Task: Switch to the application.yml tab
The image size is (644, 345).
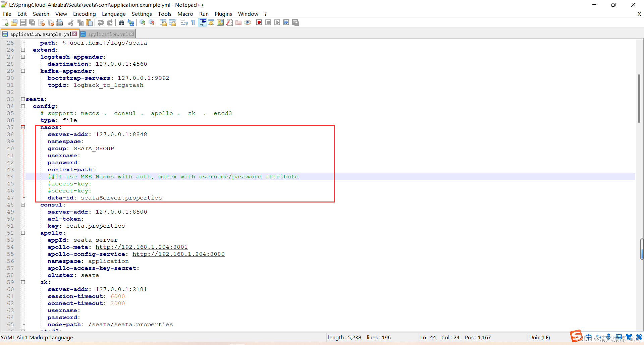Action: click(108, 34)
